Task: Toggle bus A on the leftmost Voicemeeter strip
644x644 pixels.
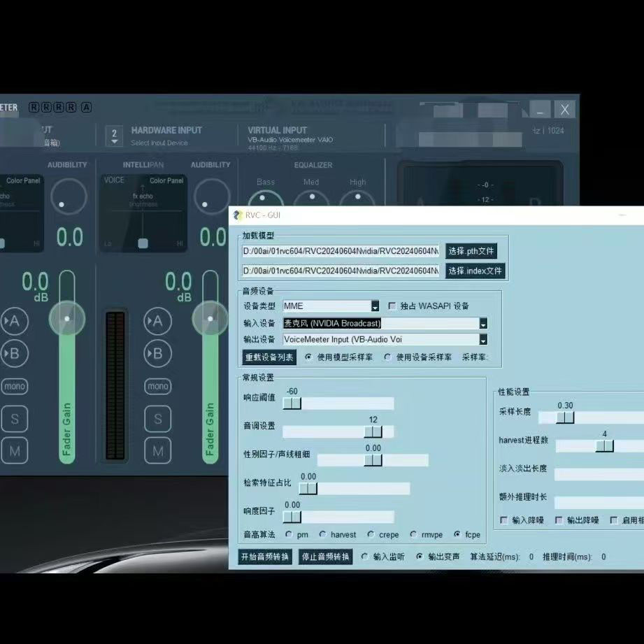Action: (15, 321)
